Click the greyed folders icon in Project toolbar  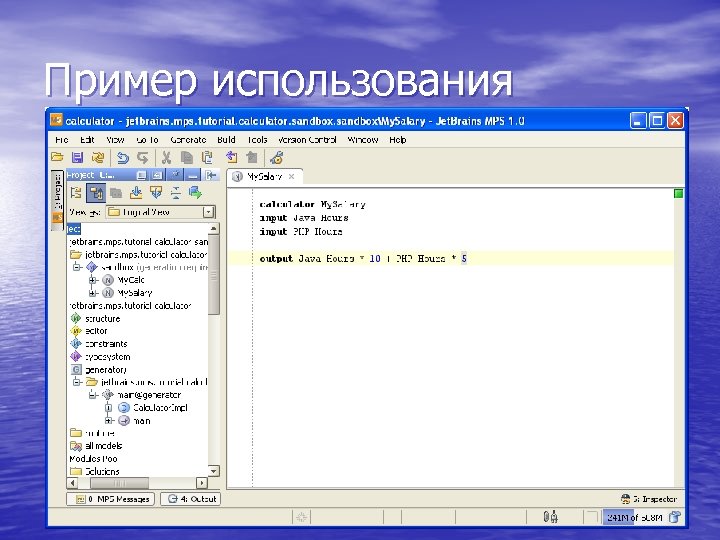[116, 193]
